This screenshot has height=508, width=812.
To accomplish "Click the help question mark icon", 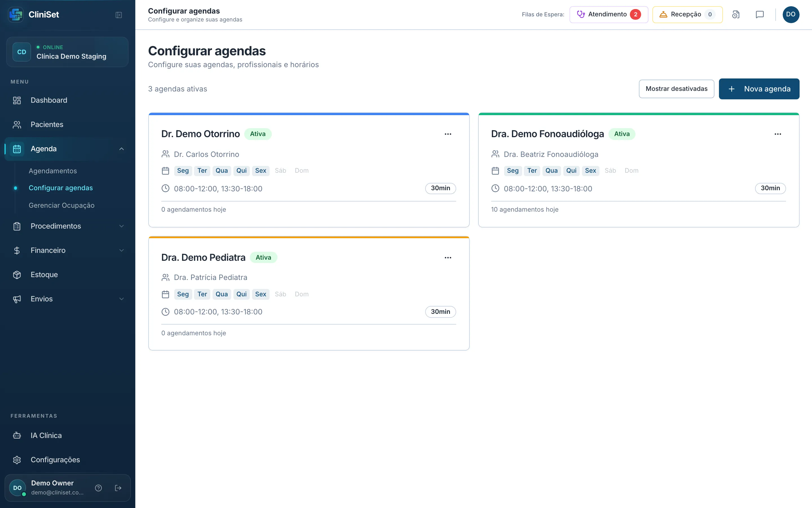I will tap(98, 488).
